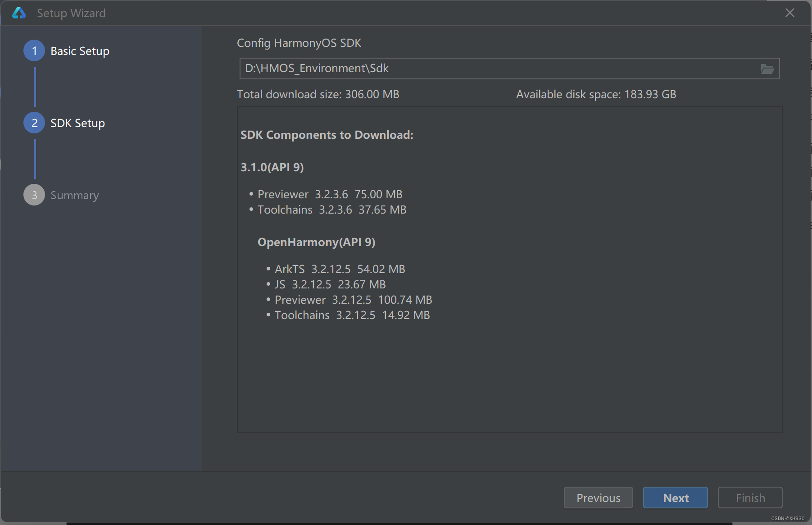
Task: Click SDK Components to Download heading
Action: coord(327,135)
